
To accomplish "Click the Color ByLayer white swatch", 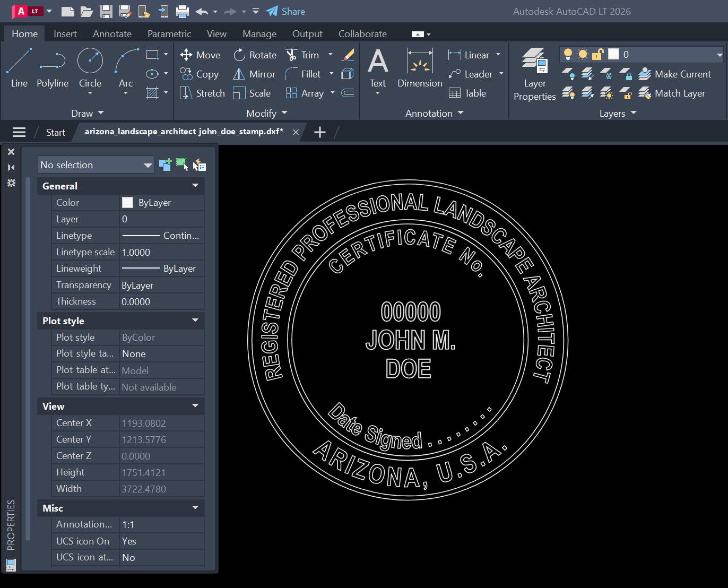I will (x=127, y=202).
